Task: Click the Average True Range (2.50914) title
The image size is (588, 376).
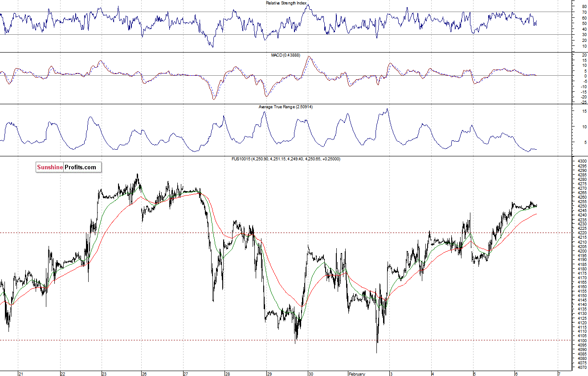Action: point(286,107)
